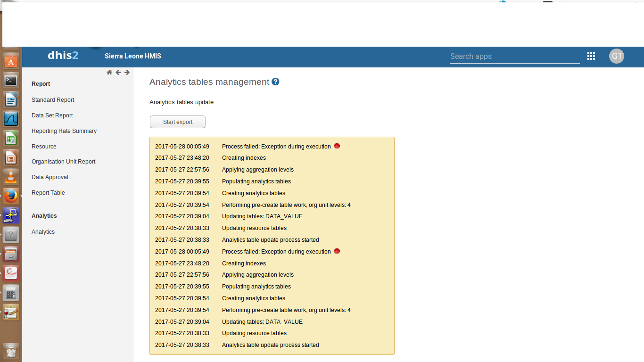Open Reporting Rate Summary in the sidebar

tap(64, 131)
